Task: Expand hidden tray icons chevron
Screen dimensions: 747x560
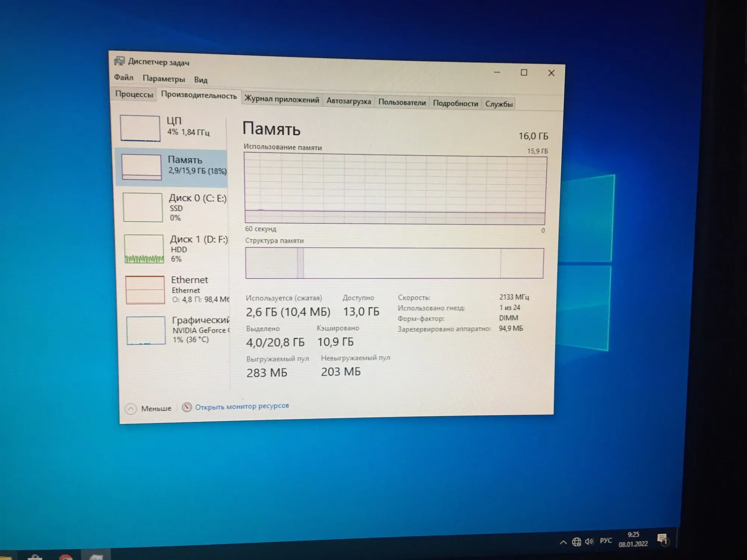Action: tap(563, 542)
